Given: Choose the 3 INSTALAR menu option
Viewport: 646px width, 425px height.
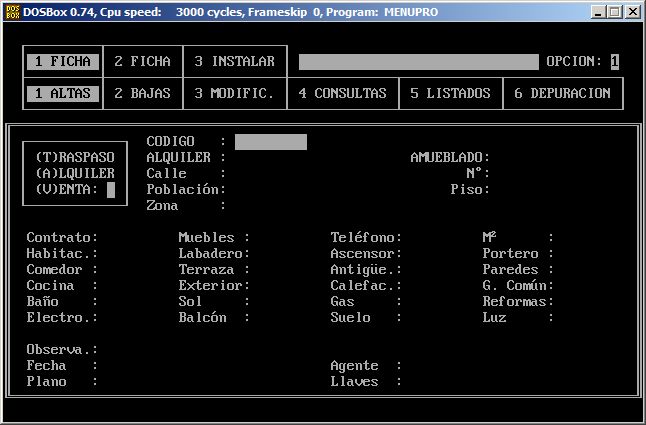Looking at the screenshot, I should click(x=234, y=61).
